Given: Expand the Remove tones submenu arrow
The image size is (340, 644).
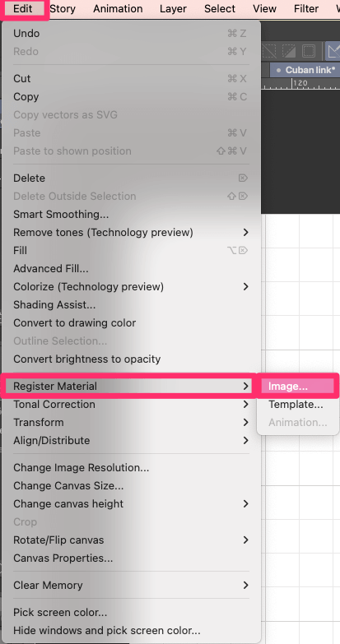Looking at the screenshot, I should pyautogui.click(x=246, y=233).
